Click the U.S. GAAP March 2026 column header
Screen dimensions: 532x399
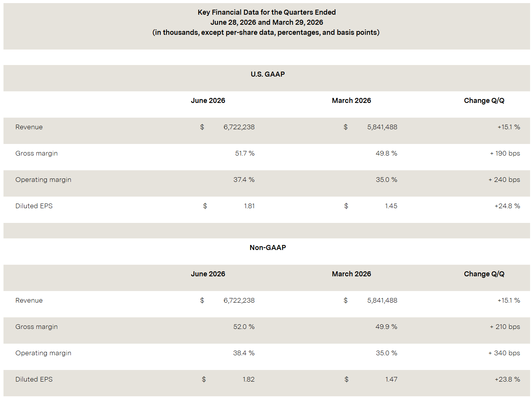pos(351,101)
